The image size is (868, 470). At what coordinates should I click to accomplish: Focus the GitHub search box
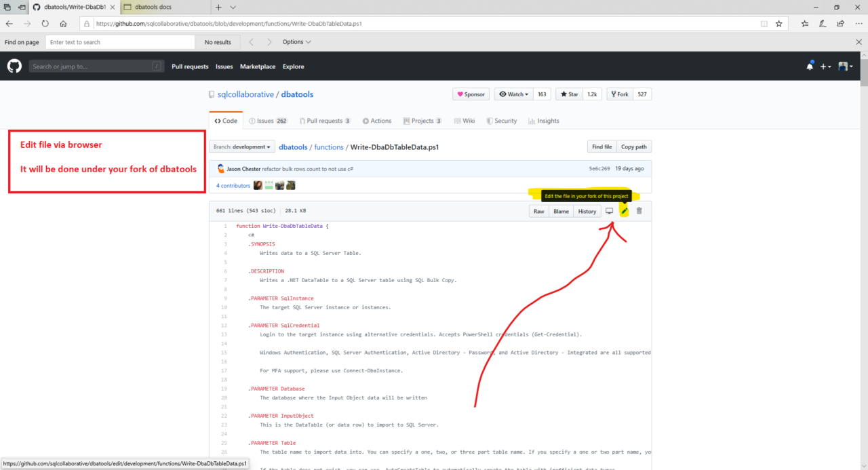click(97, 66)
